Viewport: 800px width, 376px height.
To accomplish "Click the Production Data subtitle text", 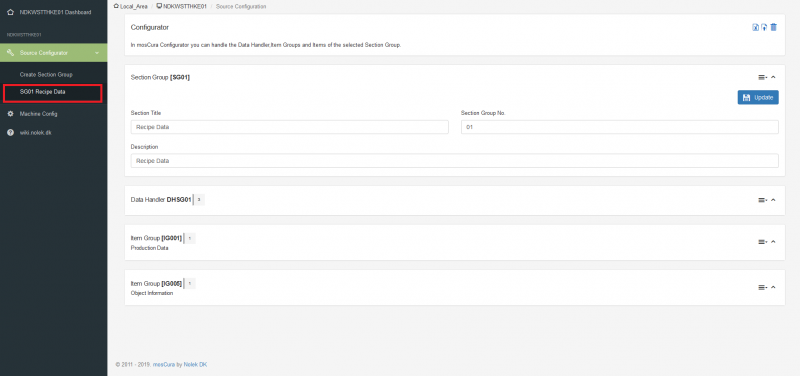I will click(x=149, y=248).
